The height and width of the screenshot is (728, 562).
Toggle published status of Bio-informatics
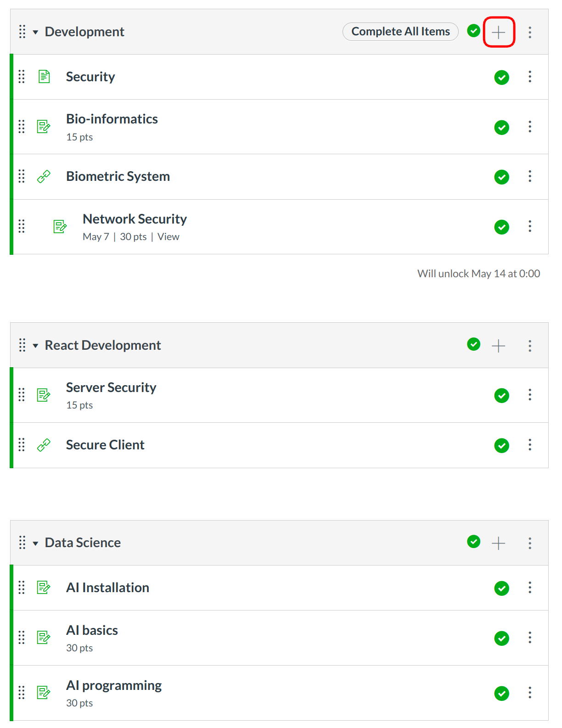tap(501, 127)
